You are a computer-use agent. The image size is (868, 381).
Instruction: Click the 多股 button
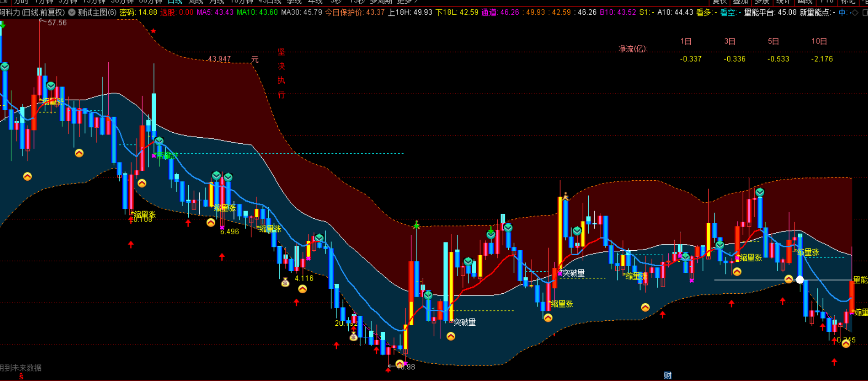(762, 2)
